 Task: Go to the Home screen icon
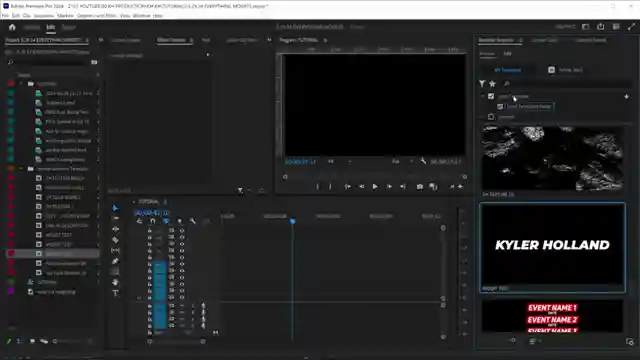point(12,27)
